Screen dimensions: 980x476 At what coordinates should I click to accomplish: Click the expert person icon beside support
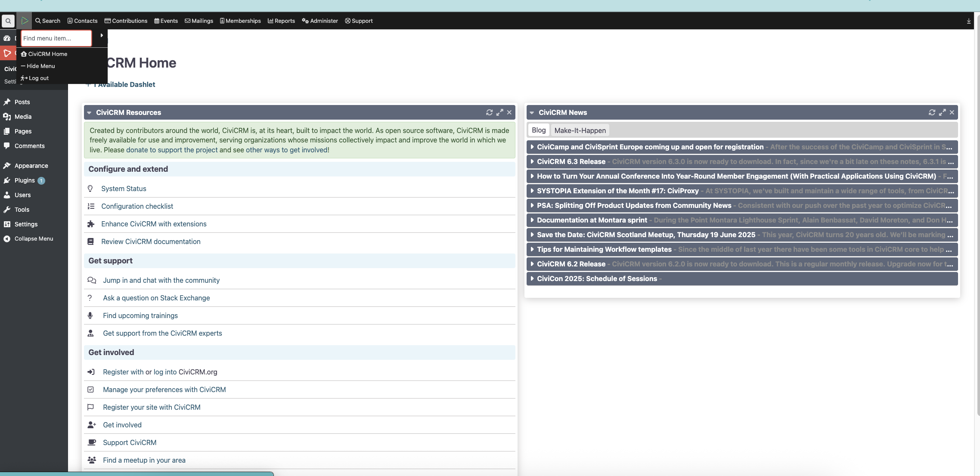90,333
